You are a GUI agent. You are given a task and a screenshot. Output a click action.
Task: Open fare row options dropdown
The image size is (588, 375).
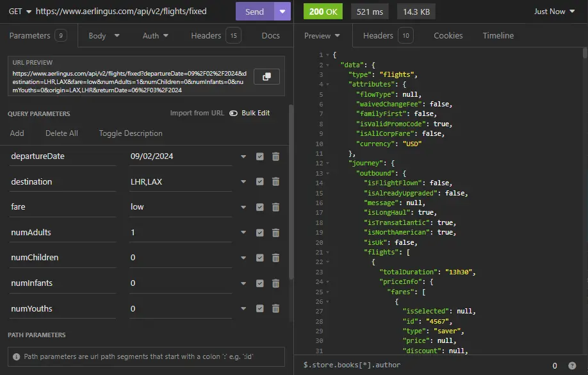pos(243,207)
